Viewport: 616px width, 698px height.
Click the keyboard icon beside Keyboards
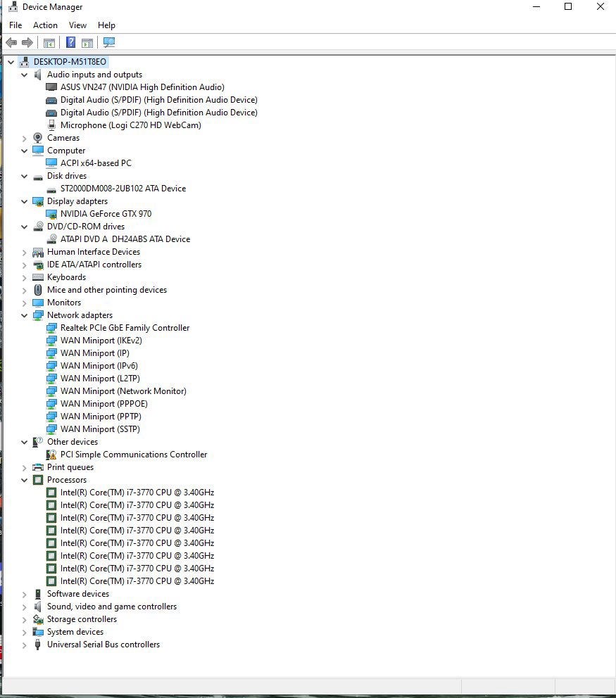38,277
